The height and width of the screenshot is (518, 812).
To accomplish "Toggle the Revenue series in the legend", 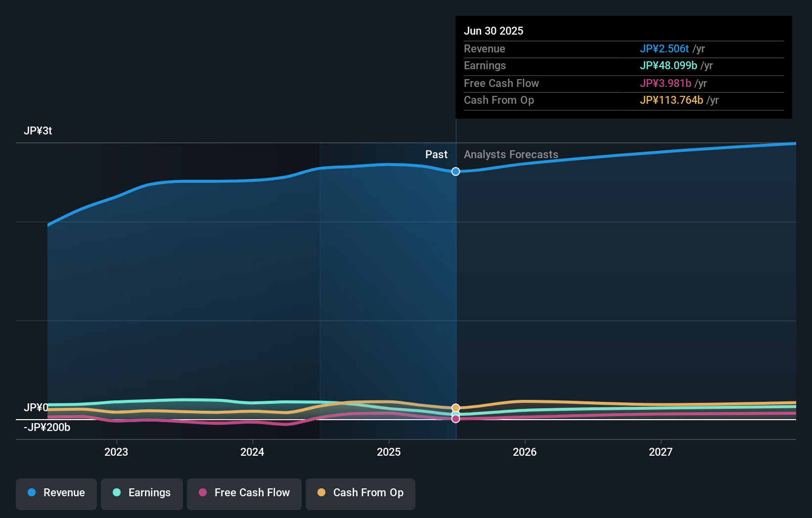I will click(x=56, y=494).
